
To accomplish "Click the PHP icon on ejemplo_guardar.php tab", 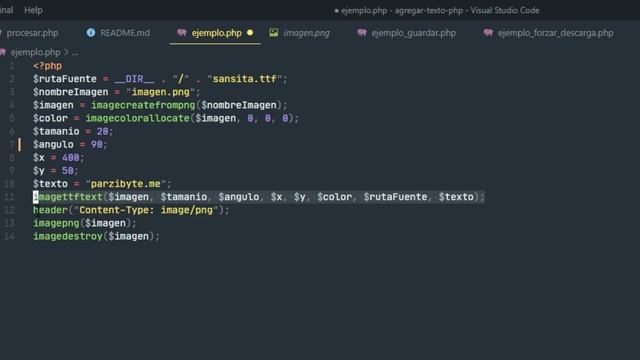I will [x=362, y=33].
